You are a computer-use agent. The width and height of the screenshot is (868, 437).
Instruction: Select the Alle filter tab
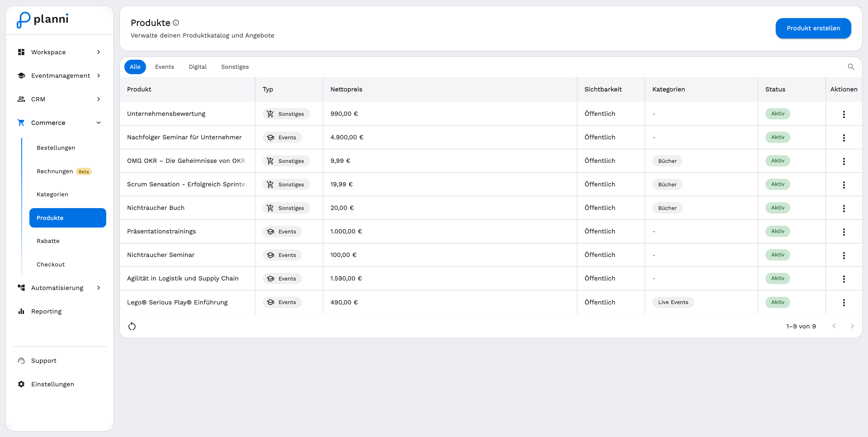[135, 67]
